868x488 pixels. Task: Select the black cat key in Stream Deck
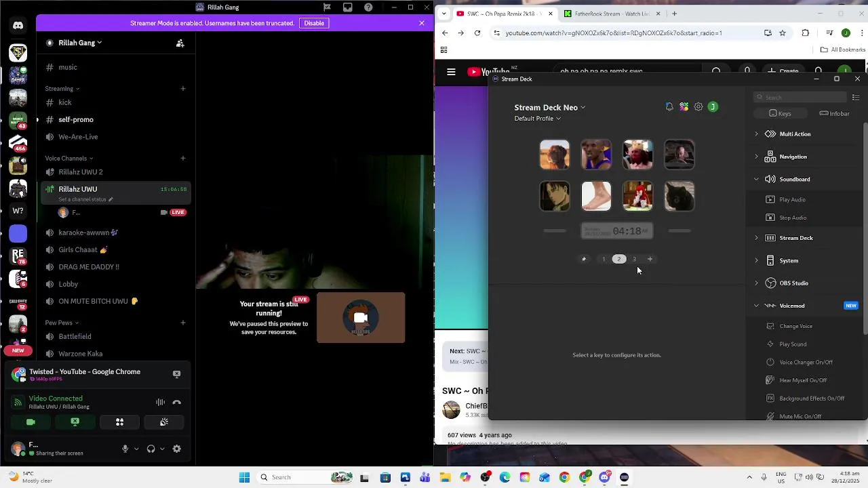(679, 196)
